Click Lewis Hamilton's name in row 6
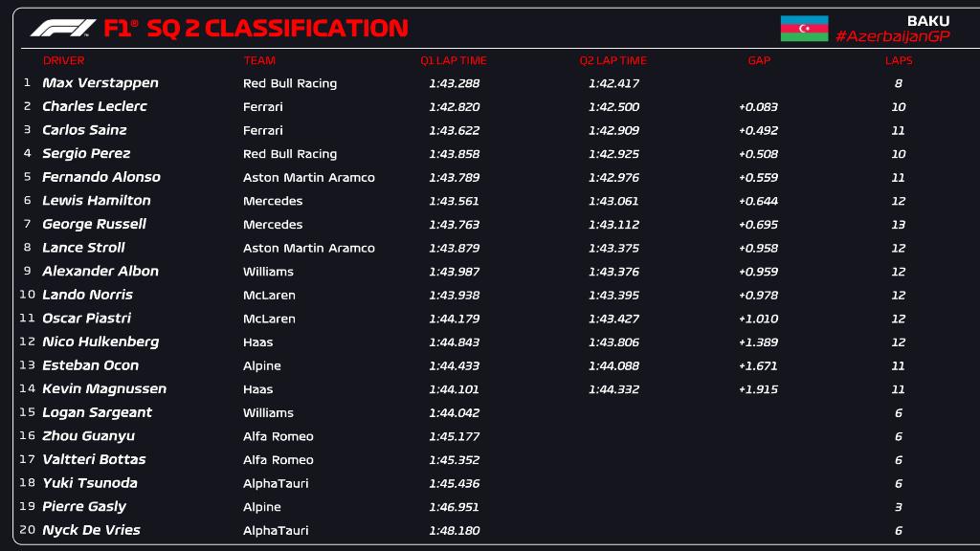 point(97,201)
